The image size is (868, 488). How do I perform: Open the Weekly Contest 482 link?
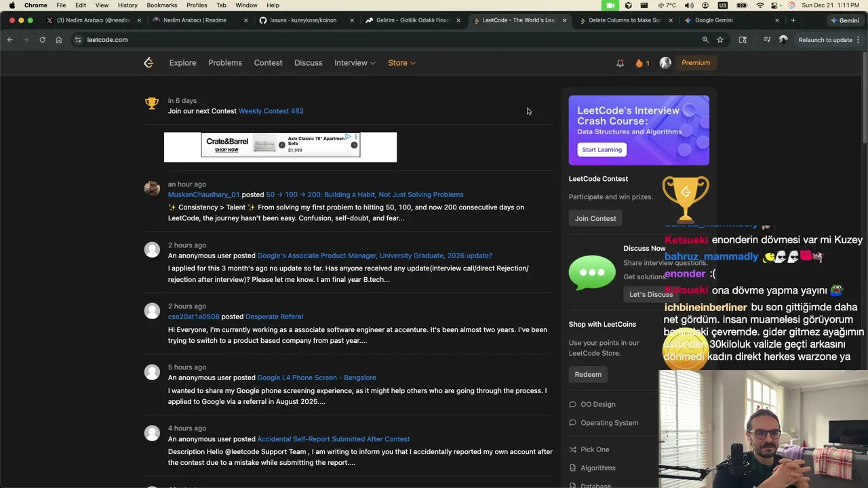pos(271,111)
